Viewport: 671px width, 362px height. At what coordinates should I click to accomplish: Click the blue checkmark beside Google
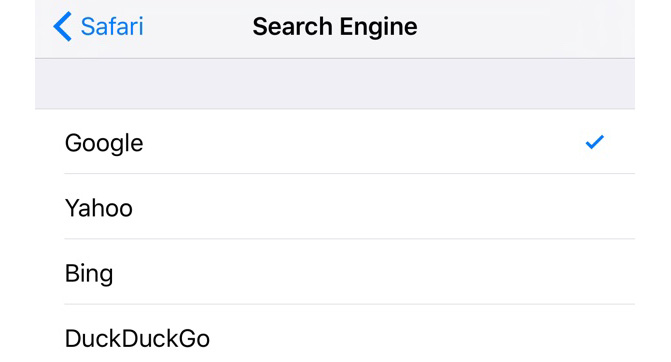(594, 142)
